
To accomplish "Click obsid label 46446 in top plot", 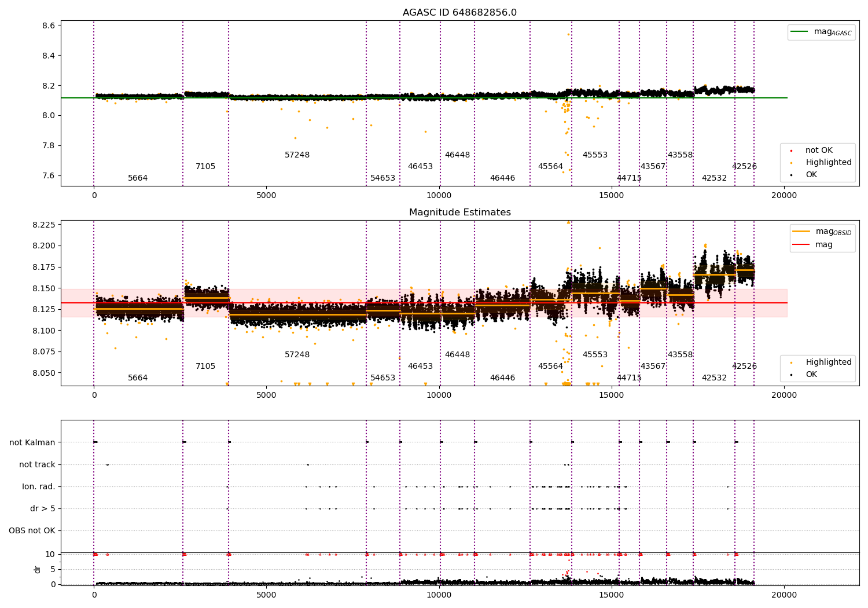I will point(502,178).
